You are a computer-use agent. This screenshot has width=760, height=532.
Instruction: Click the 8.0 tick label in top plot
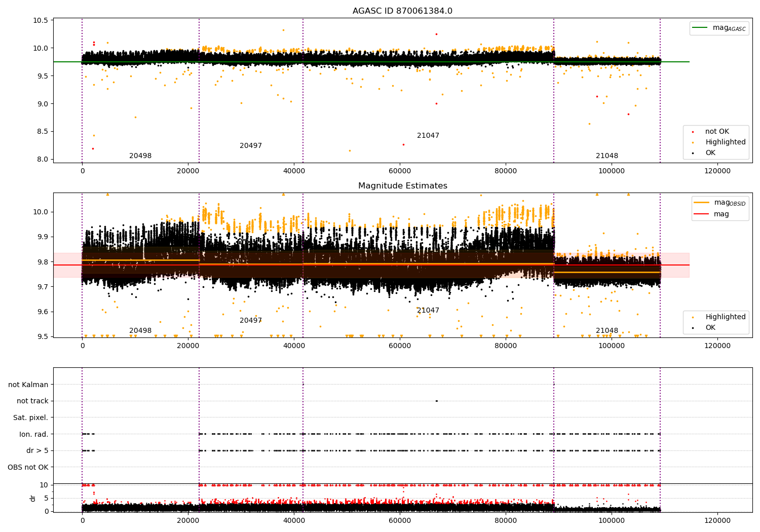pyautogui.click(x=42, y=159)
